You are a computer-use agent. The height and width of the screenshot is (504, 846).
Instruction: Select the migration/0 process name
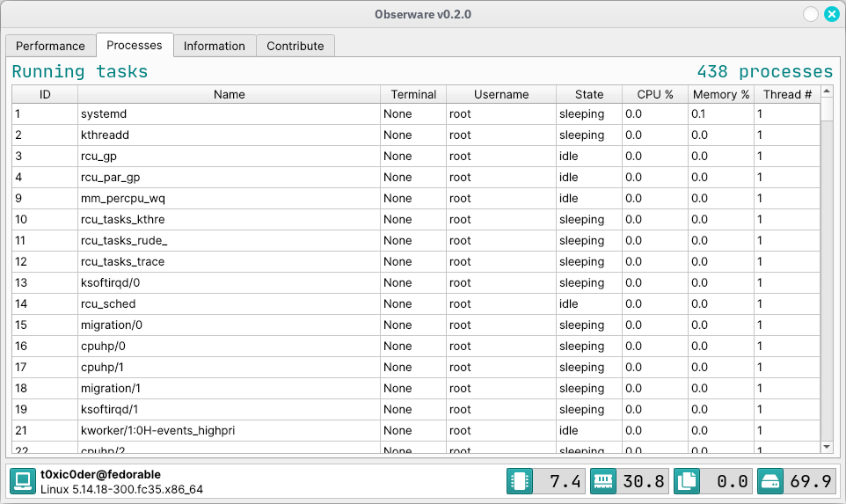tap(112, 325)
